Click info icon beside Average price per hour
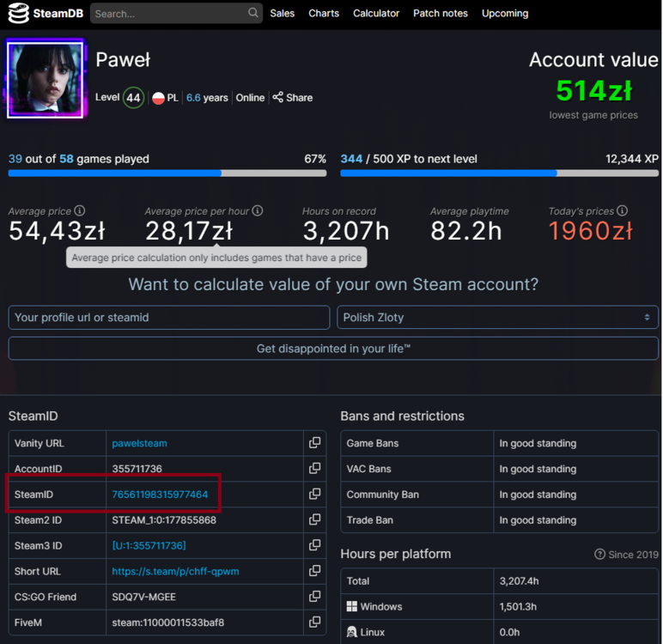Image resolution: width=663 pixels, height=644 pixels. [258, 210]
